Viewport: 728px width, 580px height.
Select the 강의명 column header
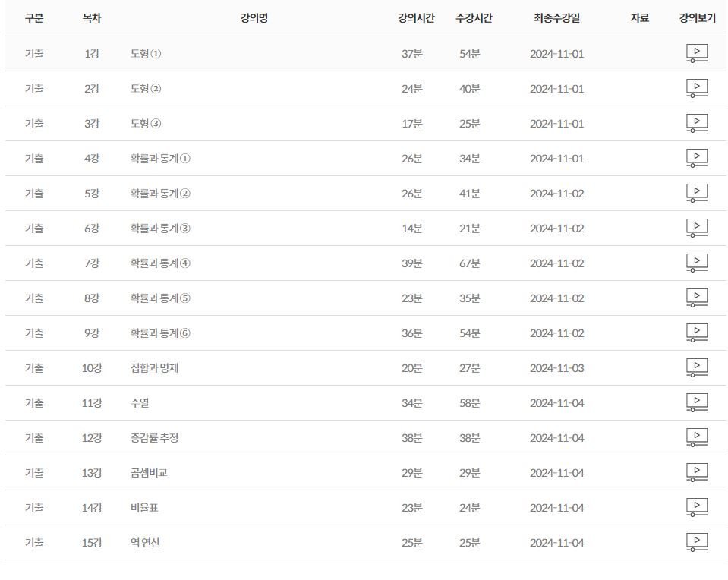pyautogui.click(x=254, y=18)
